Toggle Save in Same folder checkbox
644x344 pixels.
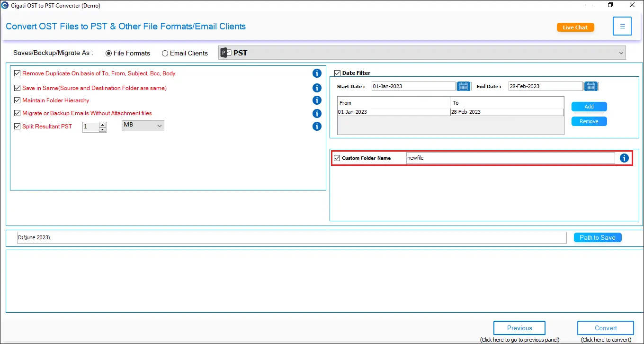(18, 88)
